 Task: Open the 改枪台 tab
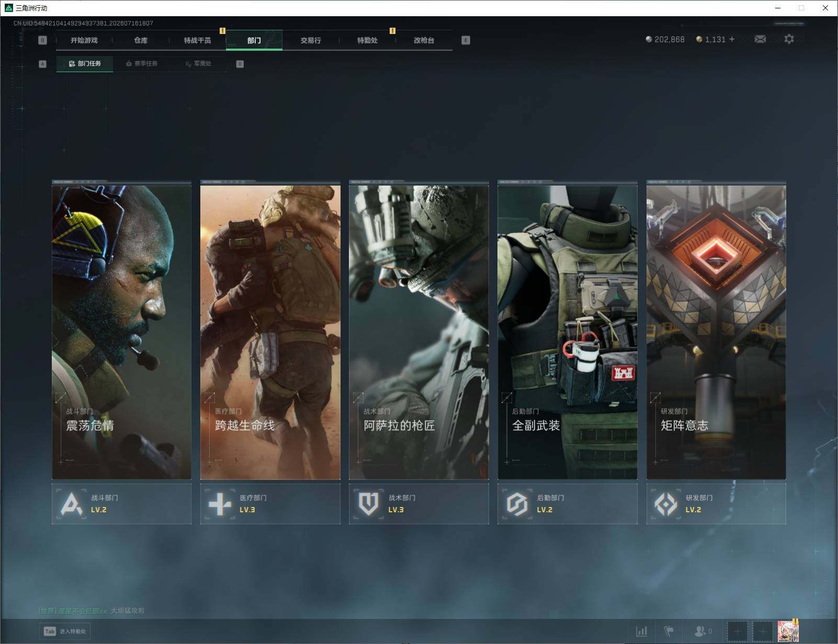(x=424, y=40)
